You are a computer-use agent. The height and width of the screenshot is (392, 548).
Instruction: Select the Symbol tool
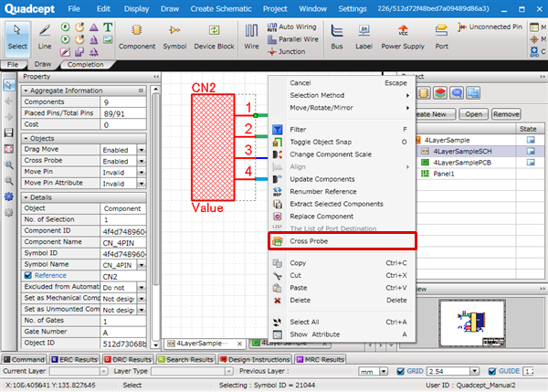click(x=174, y=37)
